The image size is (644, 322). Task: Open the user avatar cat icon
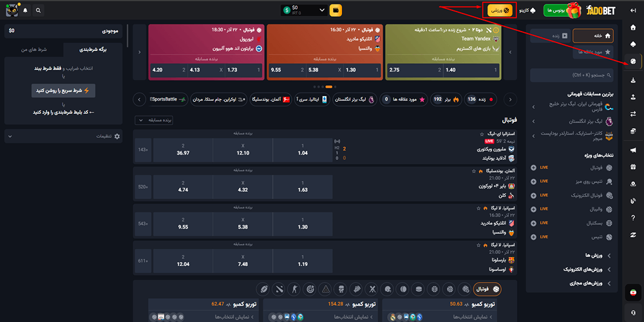tap(11, 11)
